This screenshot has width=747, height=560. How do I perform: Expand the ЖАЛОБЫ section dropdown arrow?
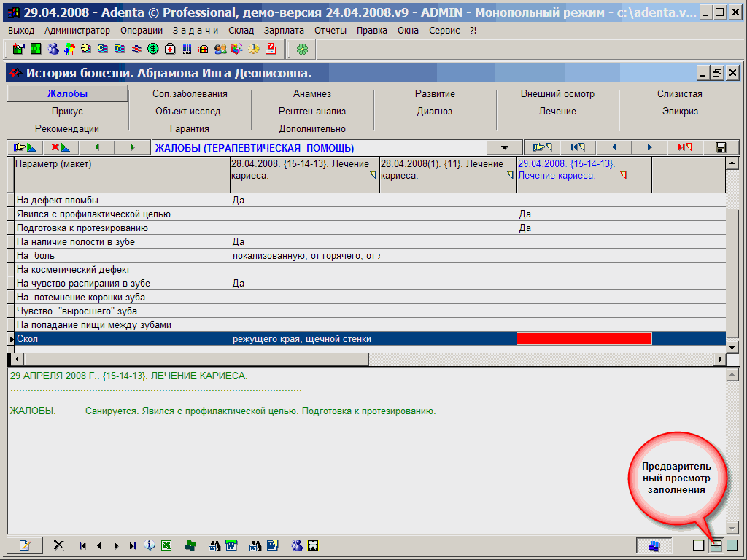pyautogui.click(x=505, y=148)
